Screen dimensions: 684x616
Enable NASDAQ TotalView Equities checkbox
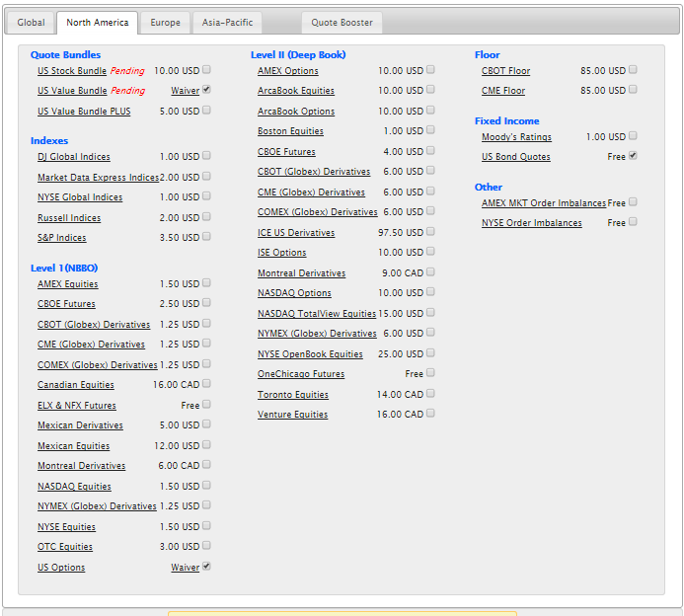coord(430,312)
